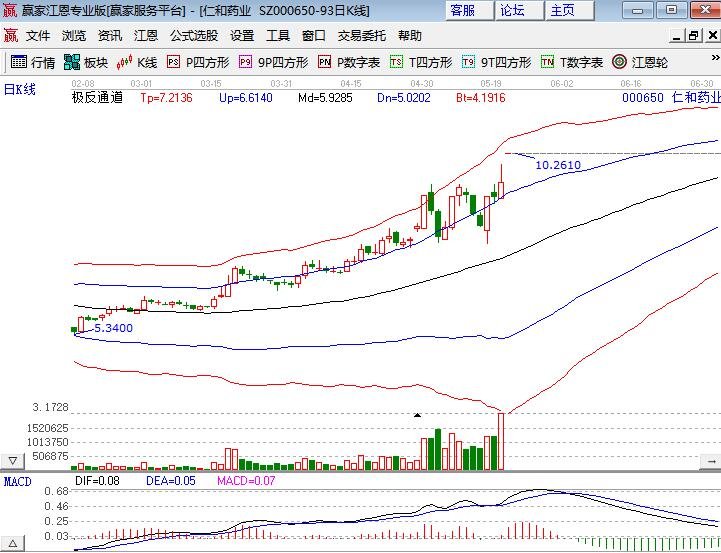Select the 9P四方形 tool icon
Screen dimensions: 721x553
click(x=273, y=62)
